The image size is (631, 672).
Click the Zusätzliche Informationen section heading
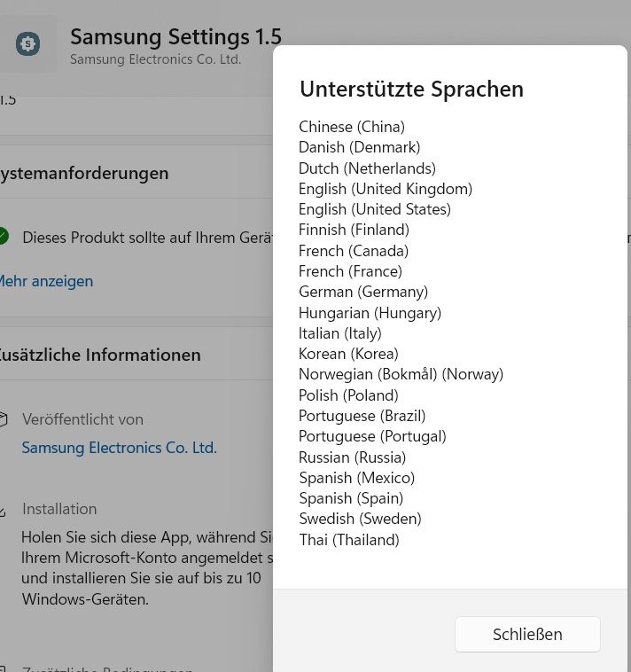pos(100,355)
